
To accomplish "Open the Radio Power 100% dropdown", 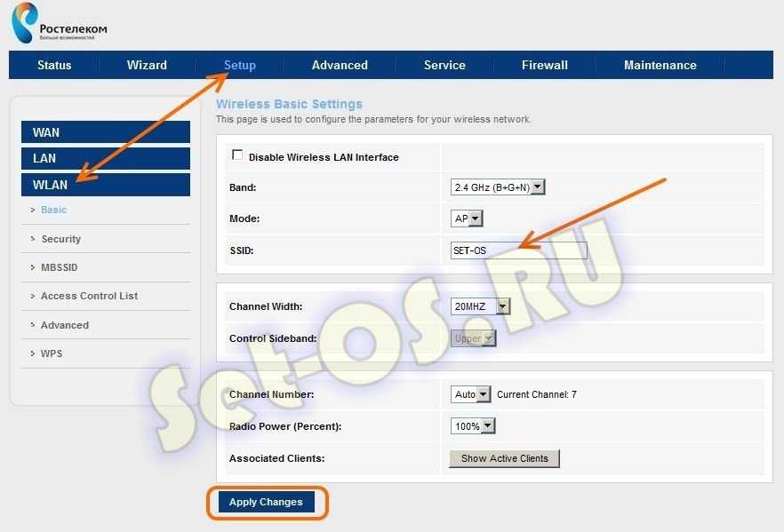I will pos(473,426).
